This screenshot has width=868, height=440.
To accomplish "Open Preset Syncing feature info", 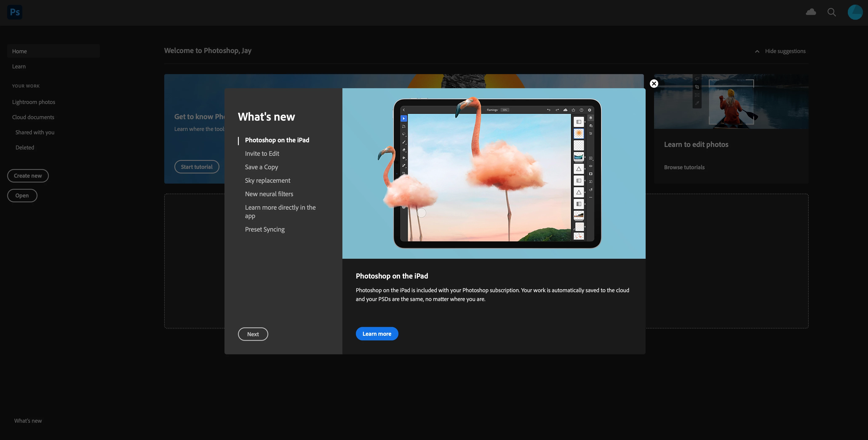I will [264, 229].
